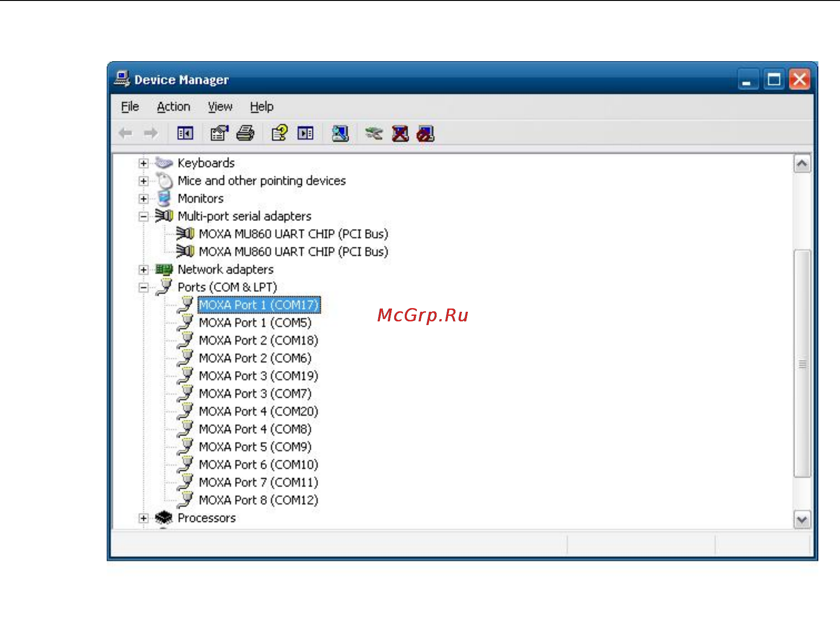Toggle the console tree pane icon

pos(185,134)
